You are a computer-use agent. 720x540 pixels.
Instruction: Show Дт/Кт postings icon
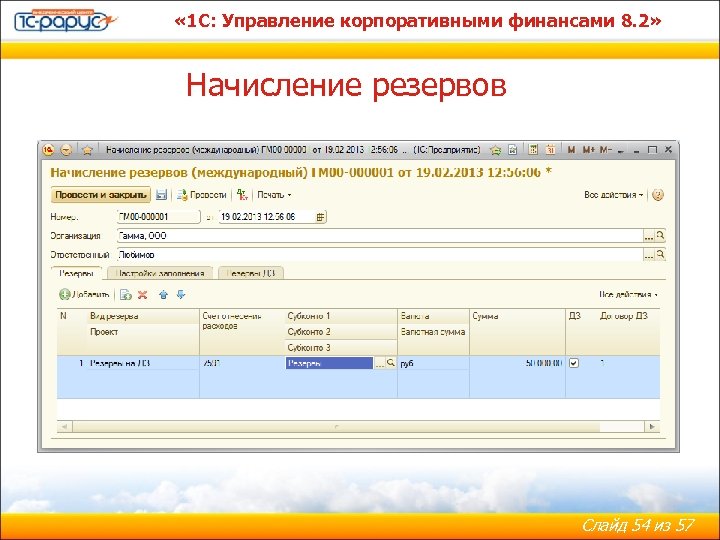(x=242, y=195)
